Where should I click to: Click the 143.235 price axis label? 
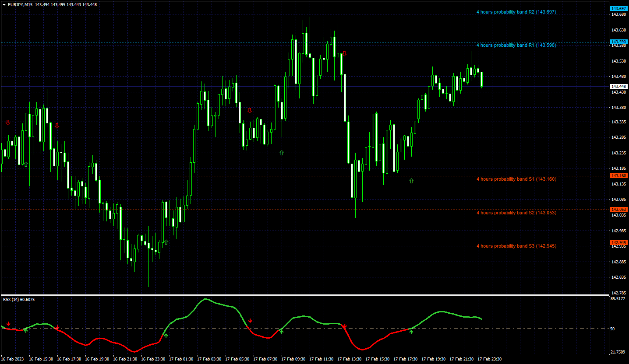(x=618, y=153)
